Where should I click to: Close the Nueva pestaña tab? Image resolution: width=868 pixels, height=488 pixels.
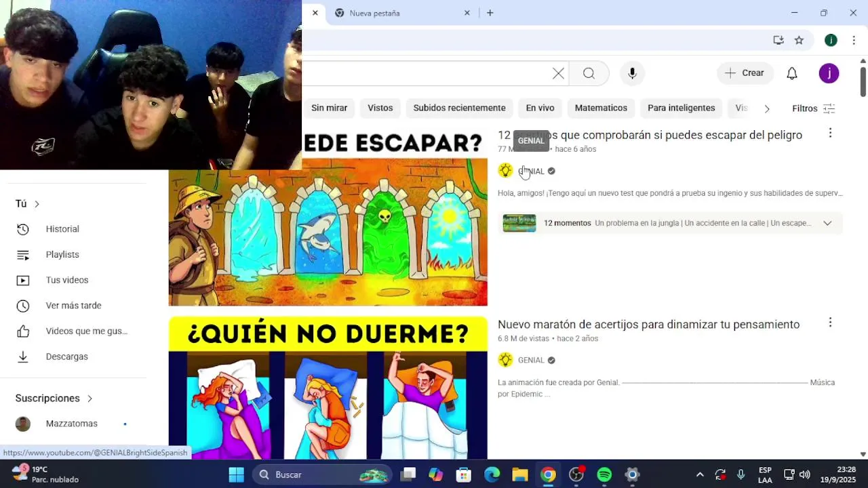pos(467,13)
